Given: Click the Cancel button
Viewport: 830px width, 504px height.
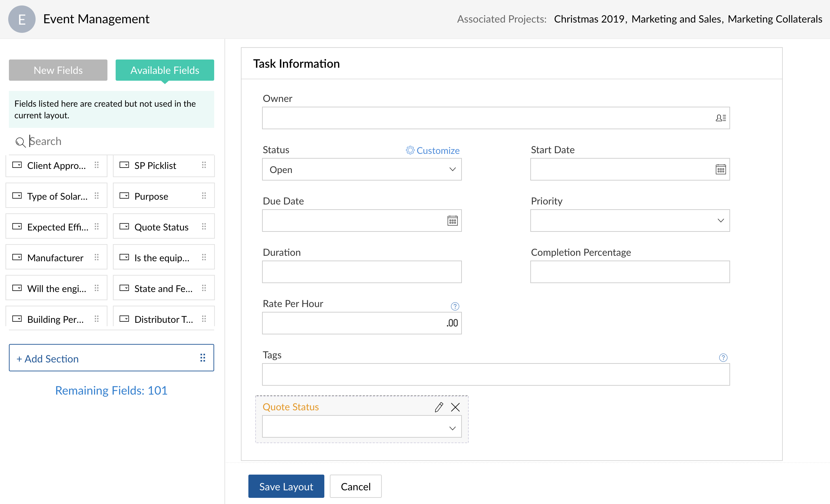Looking at the screenshot, I should [x=355, y=486].
